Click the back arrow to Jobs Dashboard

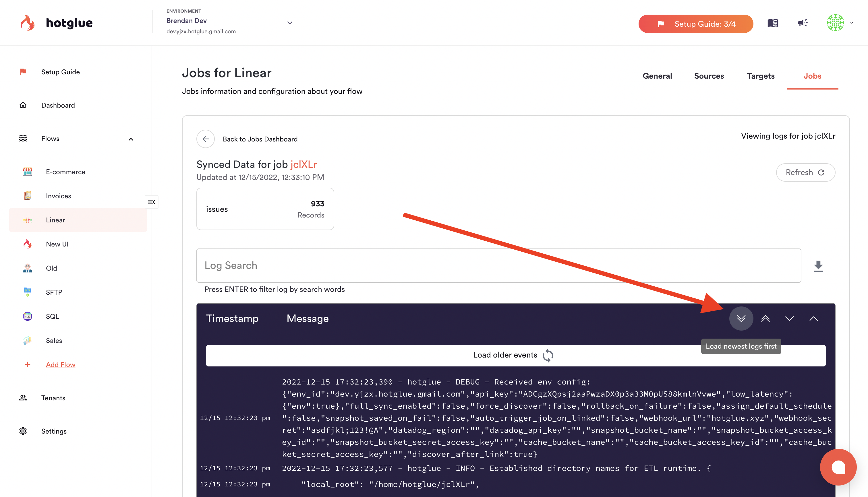click(x=205, y=139)
